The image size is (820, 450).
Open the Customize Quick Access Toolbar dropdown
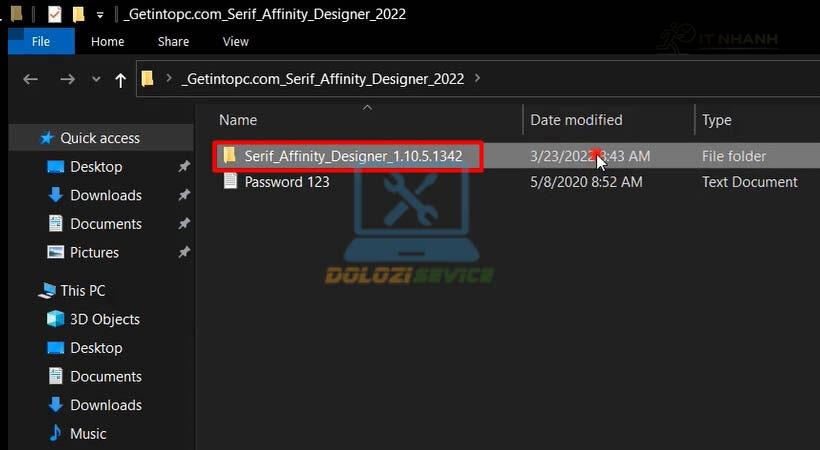(x=100, y=15)
